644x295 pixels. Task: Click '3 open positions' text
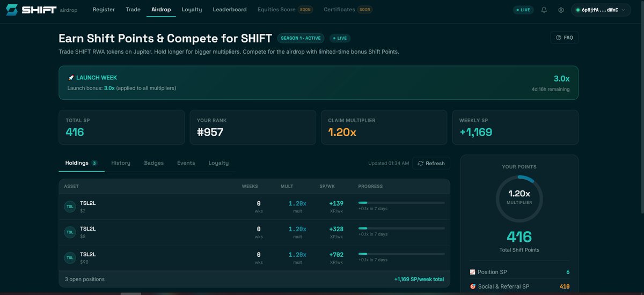coord(84,279)
